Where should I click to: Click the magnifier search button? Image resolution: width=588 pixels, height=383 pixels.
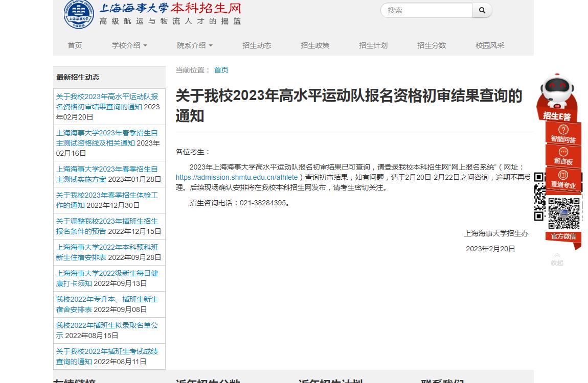(x=482, y=11)
